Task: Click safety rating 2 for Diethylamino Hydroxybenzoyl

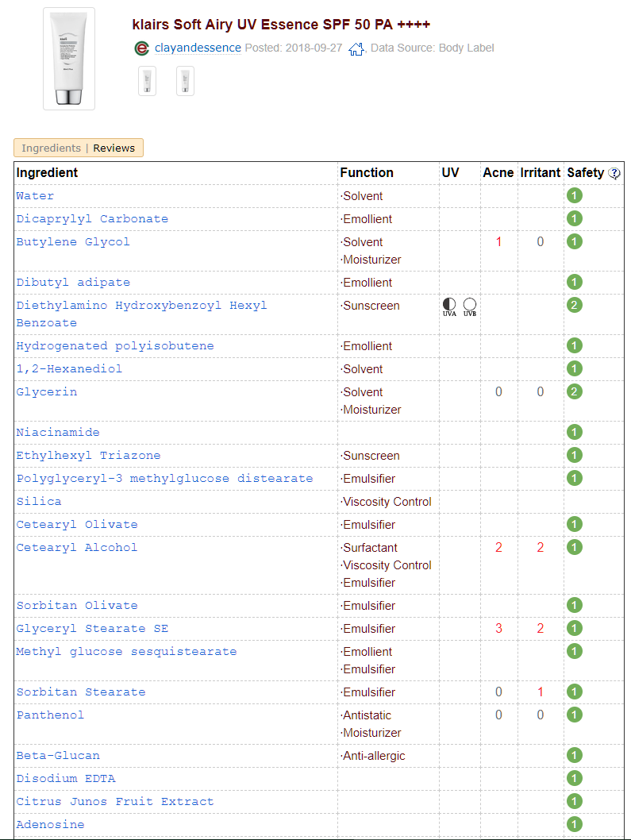Action: (x=574, y=306)
